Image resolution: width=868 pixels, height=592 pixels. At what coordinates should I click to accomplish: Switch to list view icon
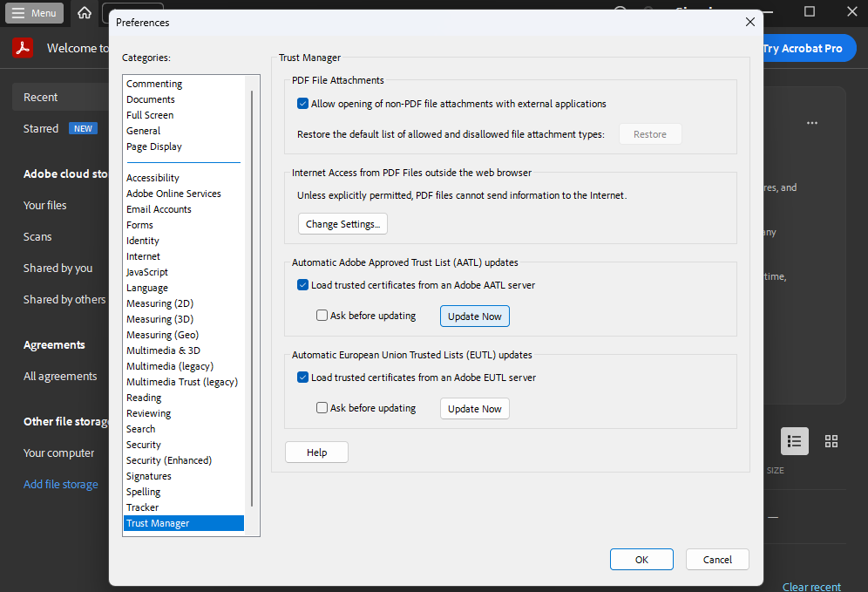click(794, 441)
